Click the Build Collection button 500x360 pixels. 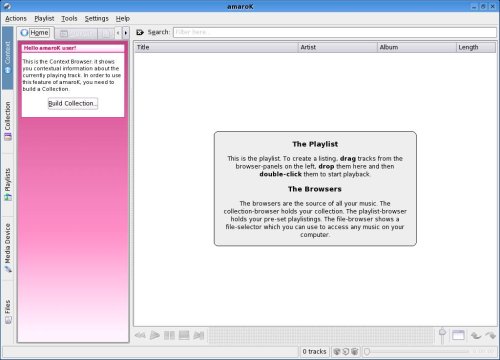coord(73,103)
